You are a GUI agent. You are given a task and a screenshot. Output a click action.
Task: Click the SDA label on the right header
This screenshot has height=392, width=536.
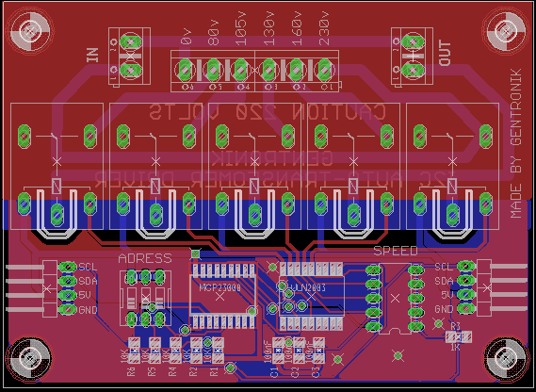444,281
